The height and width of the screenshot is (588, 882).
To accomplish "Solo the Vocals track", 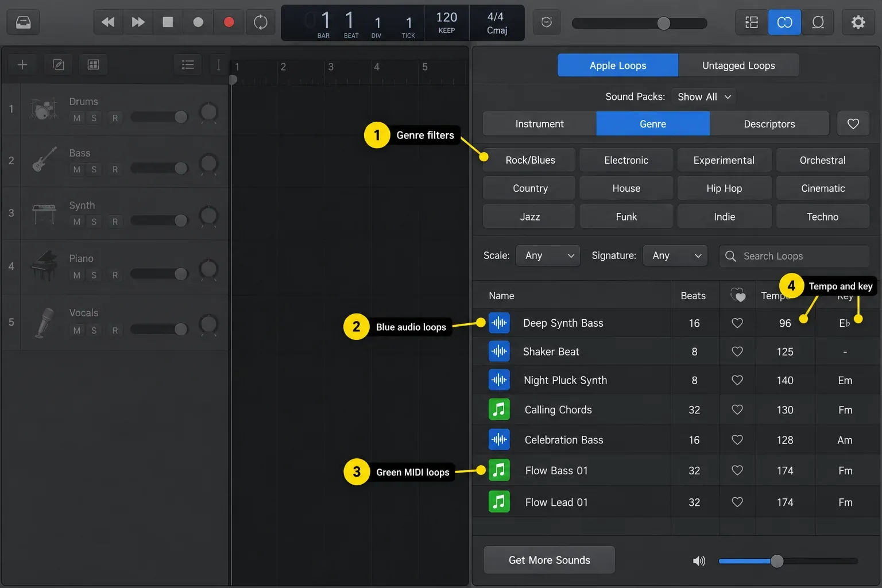I will coord(94,330).
